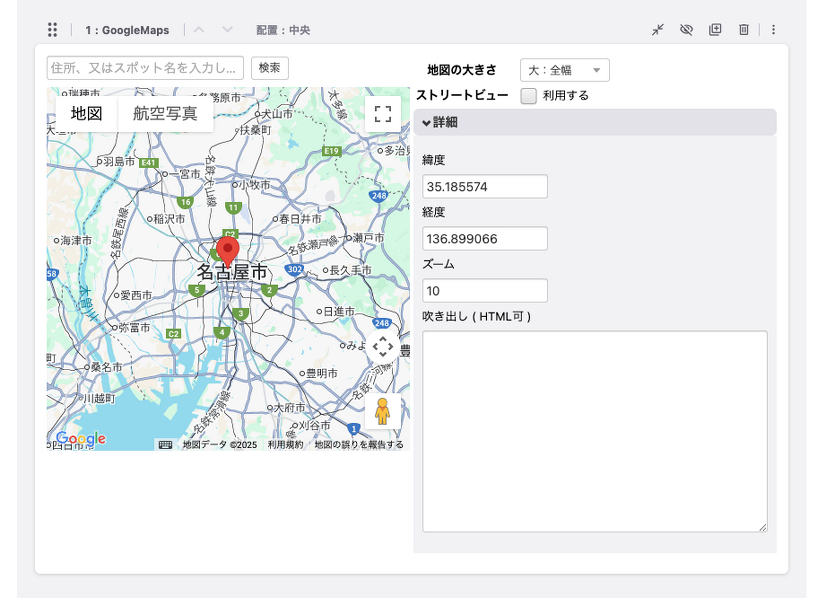Delete the block with the trash icon

744,30
